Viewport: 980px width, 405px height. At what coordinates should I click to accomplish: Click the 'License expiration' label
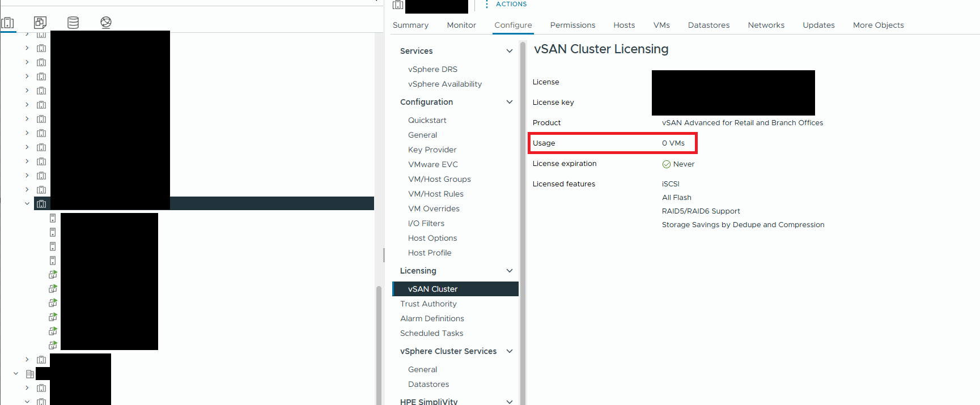pos(565,164)
